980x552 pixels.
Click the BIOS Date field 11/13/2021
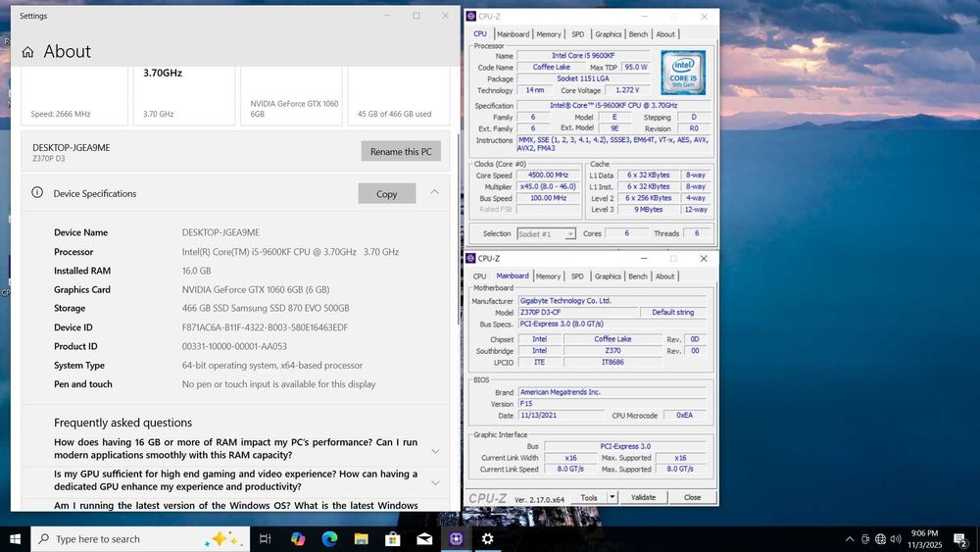tap(561, 415)
